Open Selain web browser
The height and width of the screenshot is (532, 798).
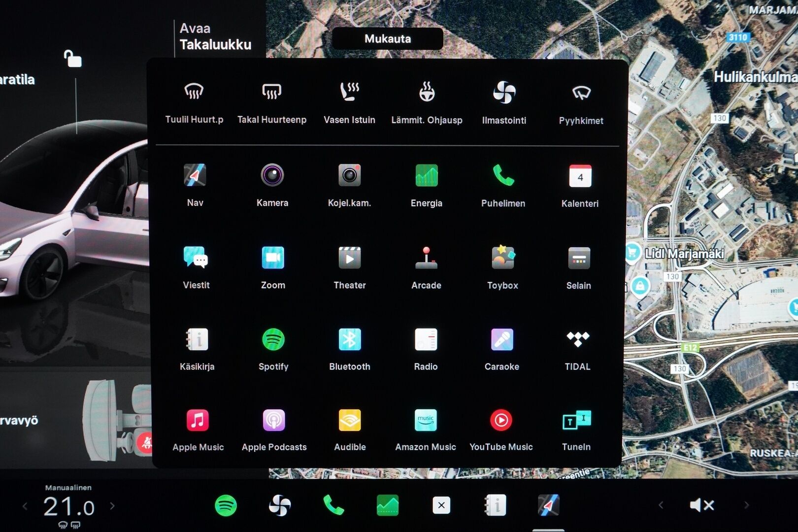tap(579, 267)
